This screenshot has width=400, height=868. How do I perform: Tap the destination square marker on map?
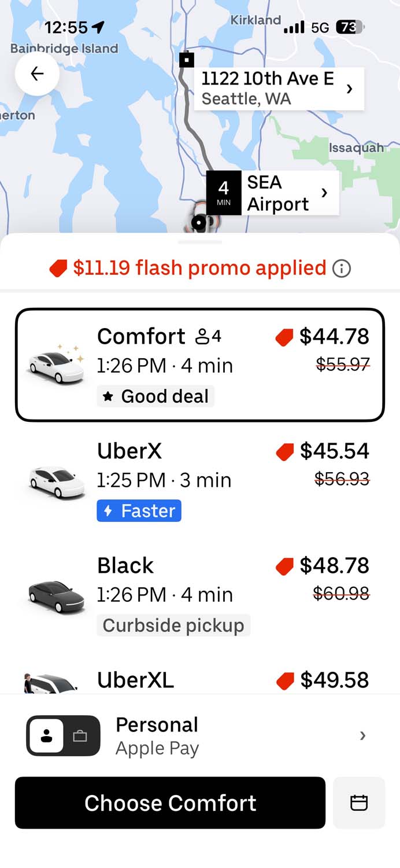click(186, 59)
